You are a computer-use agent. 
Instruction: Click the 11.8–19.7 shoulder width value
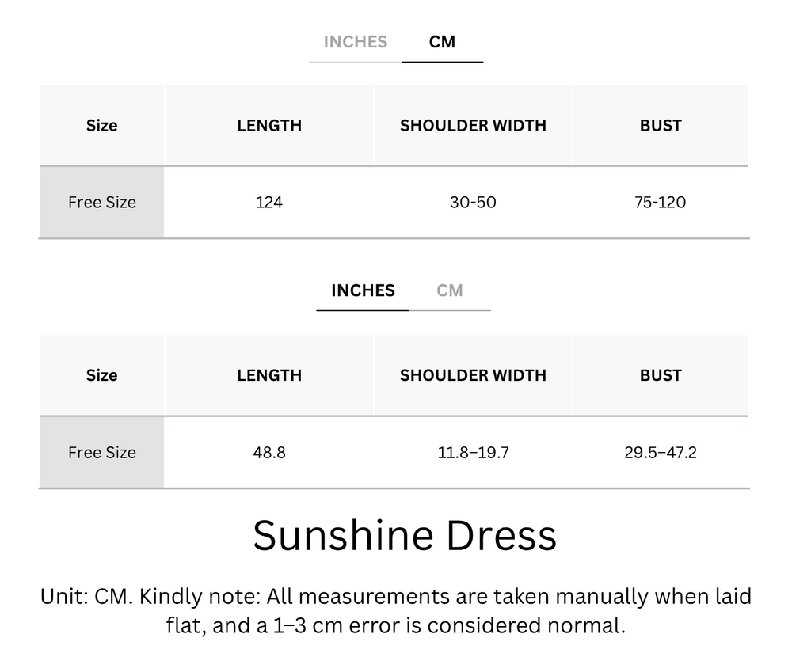tap(473, 452)
